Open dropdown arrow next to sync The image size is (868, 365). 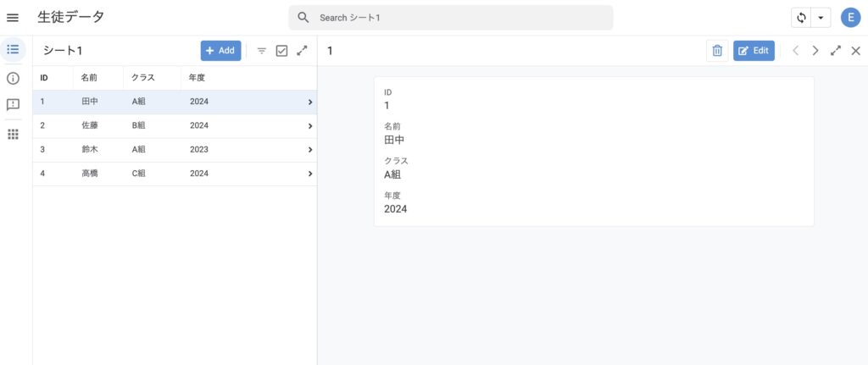[821, 18]
